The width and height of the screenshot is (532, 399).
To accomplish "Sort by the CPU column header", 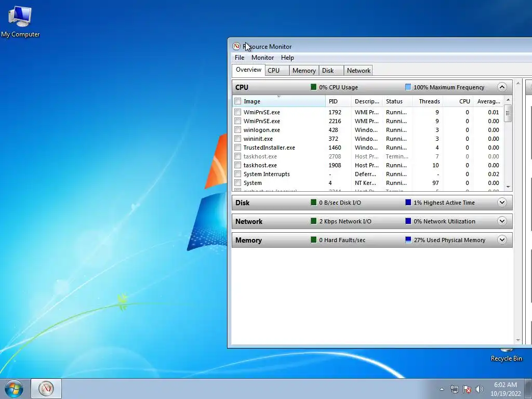I will point(458,101).
